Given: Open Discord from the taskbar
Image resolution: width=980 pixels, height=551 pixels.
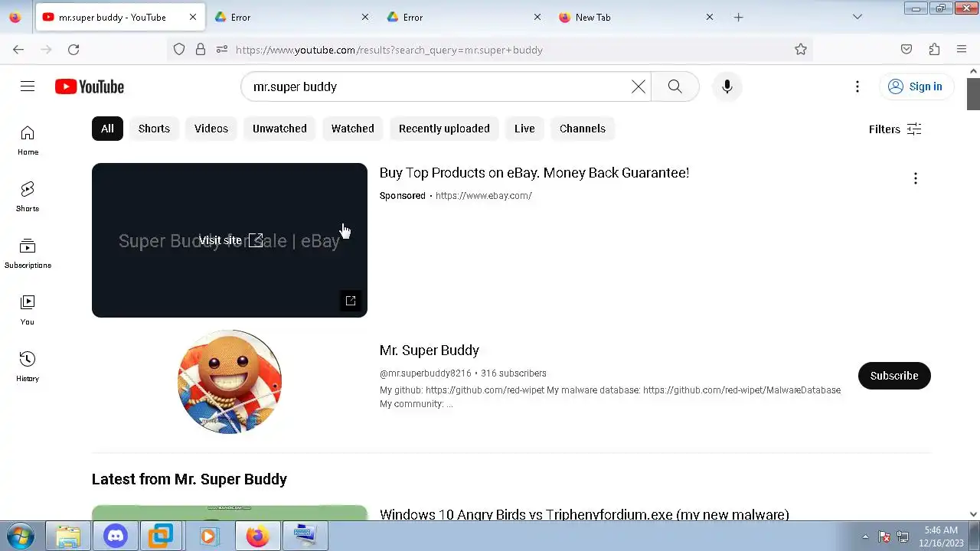Looking at the screenshot, I should [116, 536].
